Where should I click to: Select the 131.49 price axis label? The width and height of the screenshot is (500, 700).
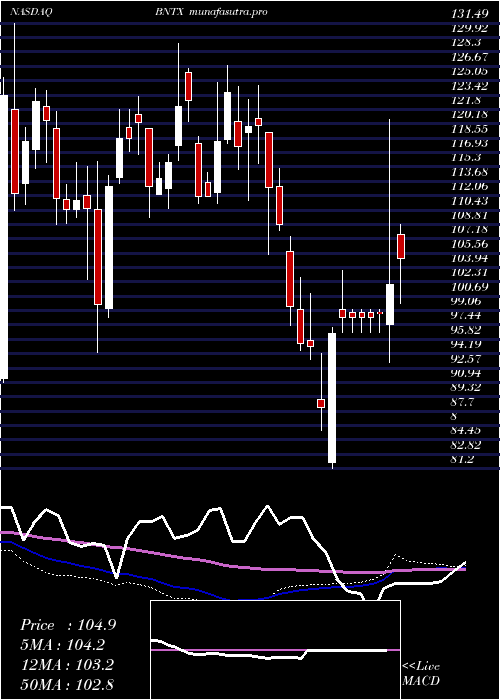point(470,14)
